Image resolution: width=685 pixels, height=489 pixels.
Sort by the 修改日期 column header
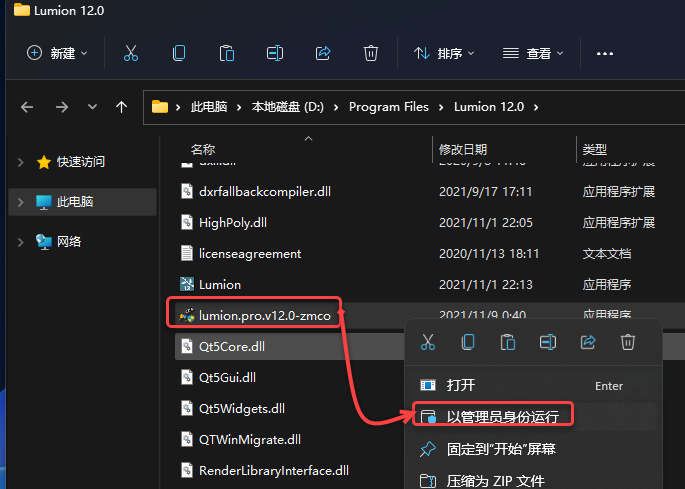[x=463, y=150]
